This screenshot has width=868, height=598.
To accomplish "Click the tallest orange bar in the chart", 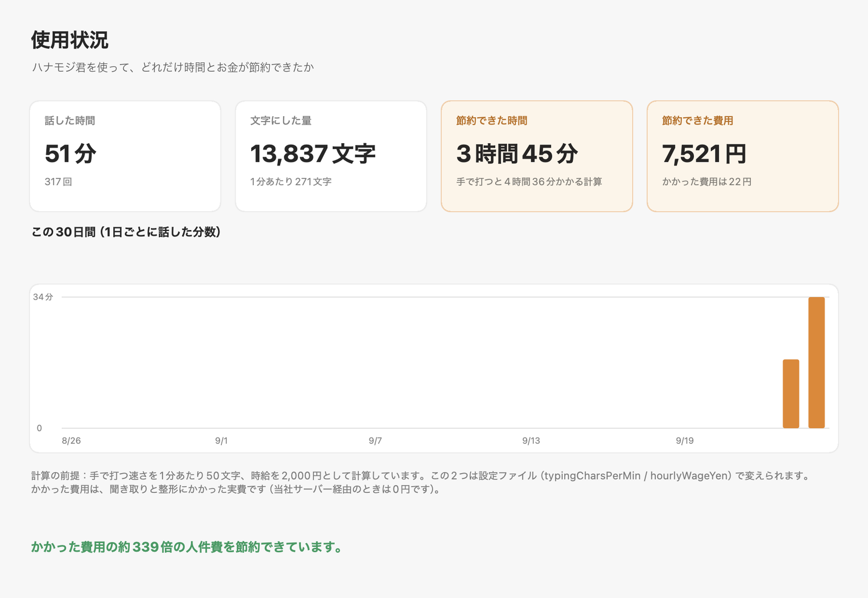I will point(816,362).
